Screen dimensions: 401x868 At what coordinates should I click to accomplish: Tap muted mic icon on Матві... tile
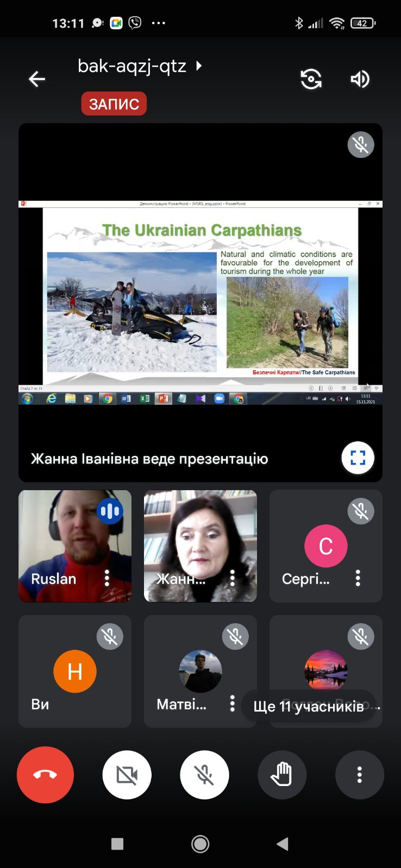pyautogui.click(x=235, y=636)
